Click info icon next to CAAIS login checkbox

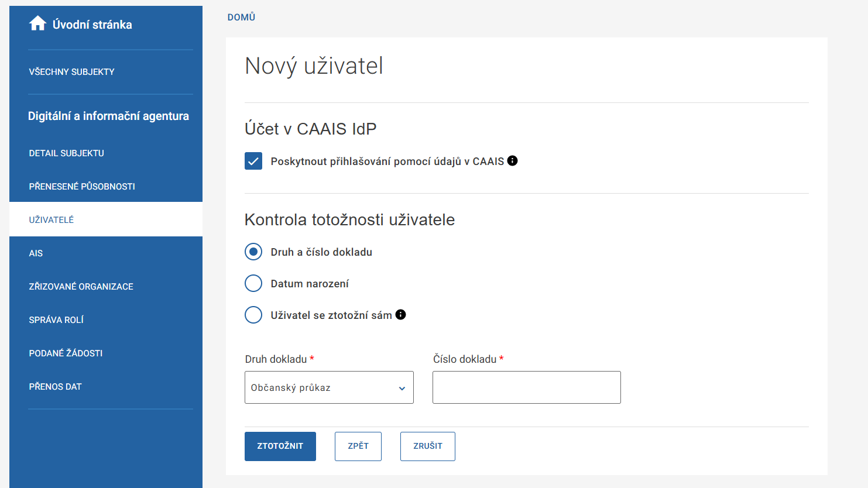(513, 161)
